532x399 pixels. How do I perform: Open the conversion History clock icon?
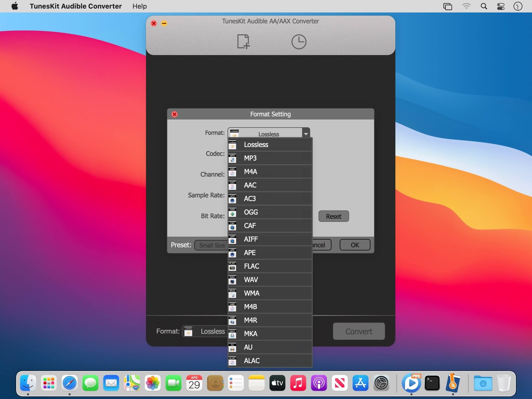[299, 42]
